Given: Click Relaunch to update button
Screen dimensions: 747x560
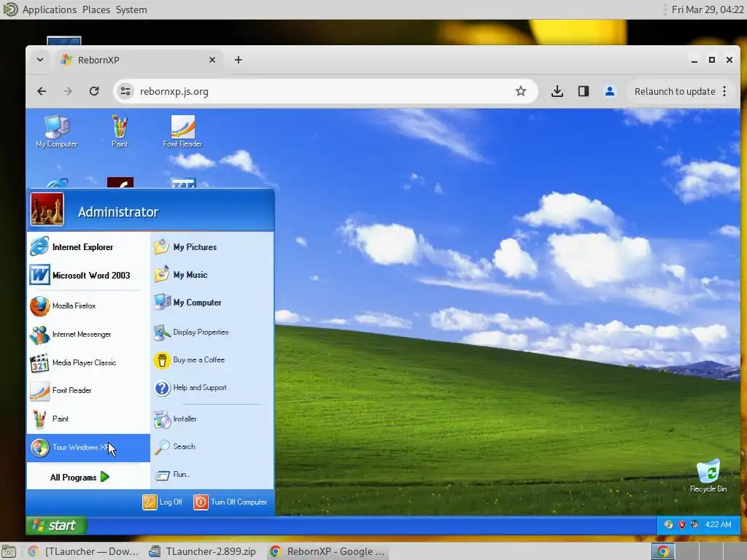Looking at the screenshot, I should click(675, 91).
